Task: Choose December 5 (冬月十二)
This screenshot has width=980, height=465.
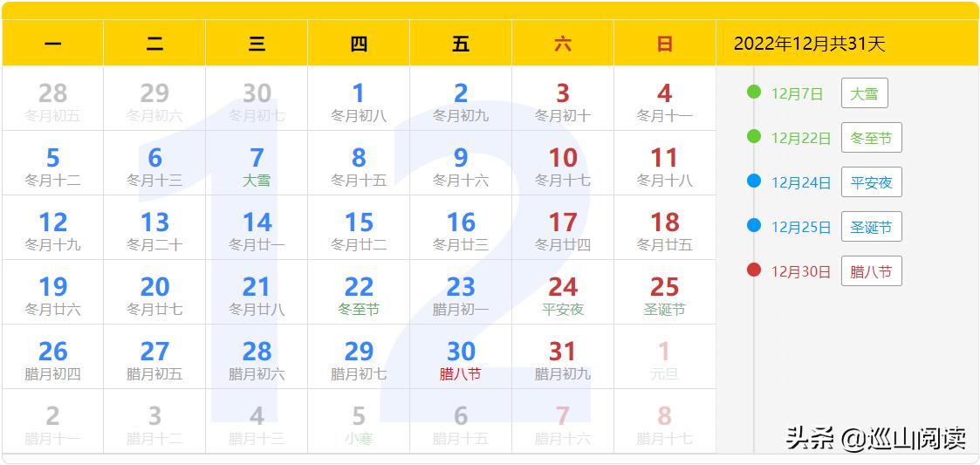Action: tap(52, 163)
